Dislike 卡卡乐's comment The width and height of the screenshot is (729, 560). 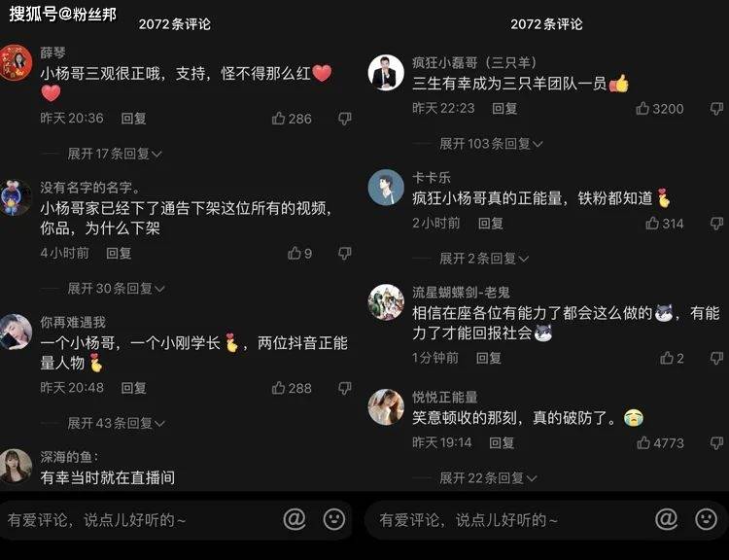tap(716, 224)
